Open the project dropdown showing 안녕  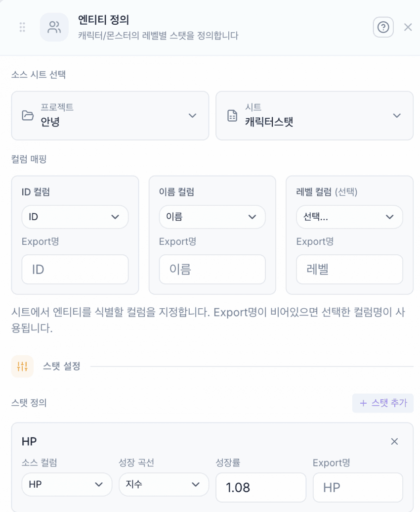pyautogui.click(x=110, y=116)
